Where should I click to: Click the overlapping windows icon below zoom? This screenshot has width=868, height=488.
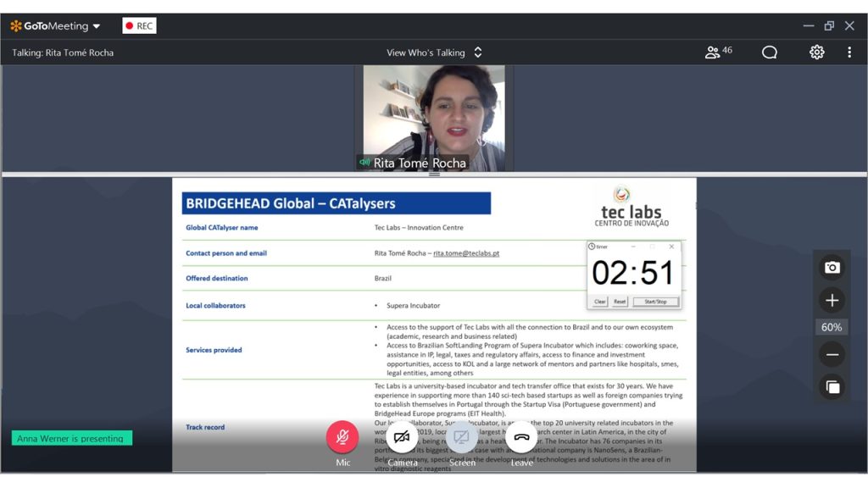click(x=832, y=387)
